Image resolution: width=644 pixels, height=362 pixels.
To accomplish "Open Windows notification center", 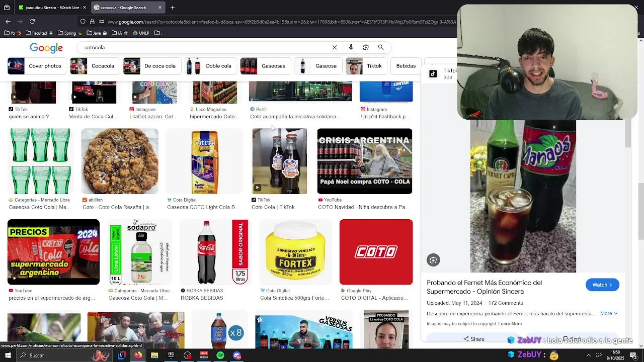I will pyautogui.click(x=633, y=355).
